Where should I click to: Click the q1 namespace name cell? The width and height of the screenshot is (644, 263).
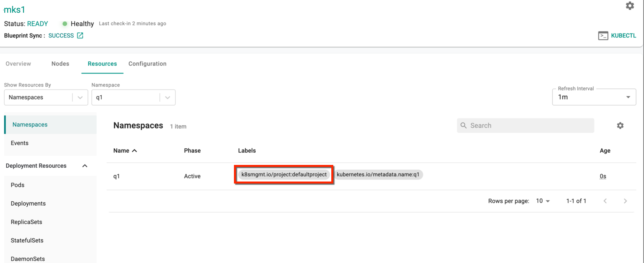click(x=116, y=176)
